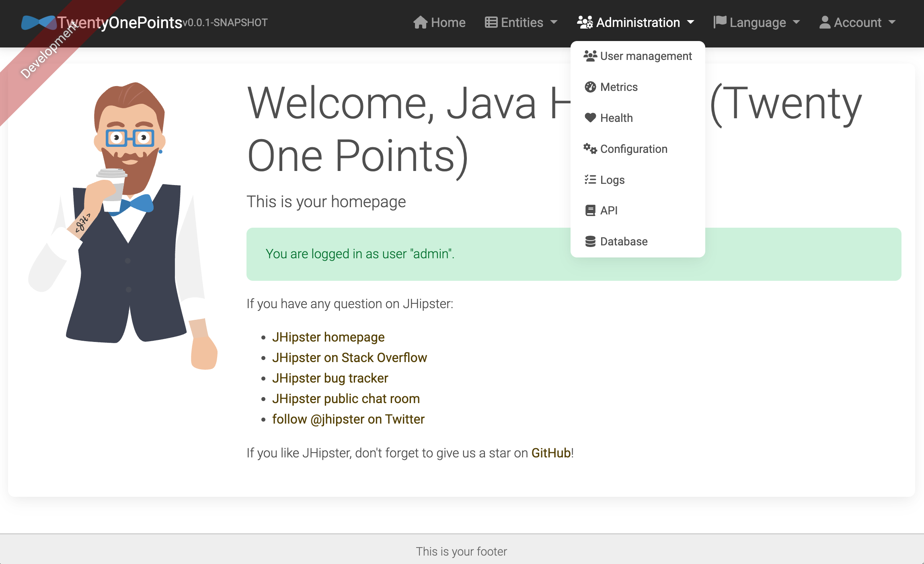Click the 'logged in as user admin' alert
Image resolution: width=924 pixels, height=564 pixels.
(x=574, y=254)
